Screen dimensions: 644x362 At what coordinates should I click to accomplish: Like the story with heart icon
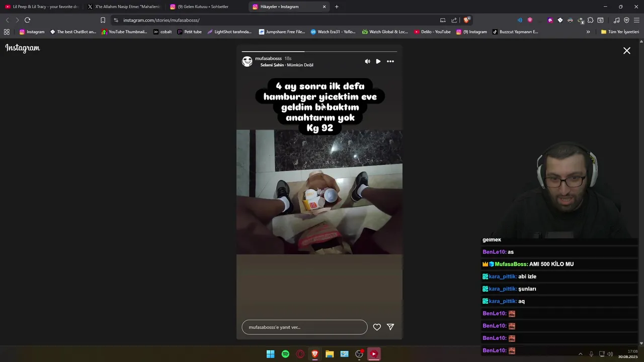click(377, 327)
